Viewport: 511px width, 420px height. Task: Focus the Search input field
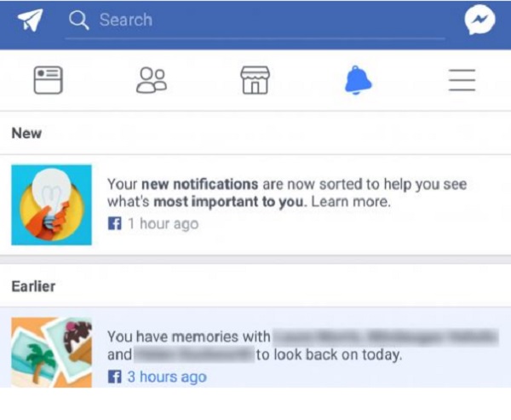coord(255,20)
